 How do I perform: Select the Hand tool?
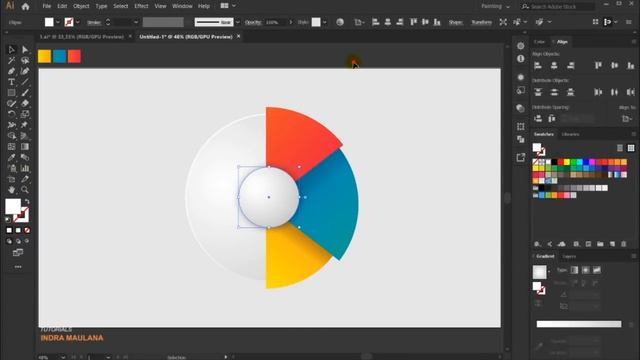click(x=11, y=190)
